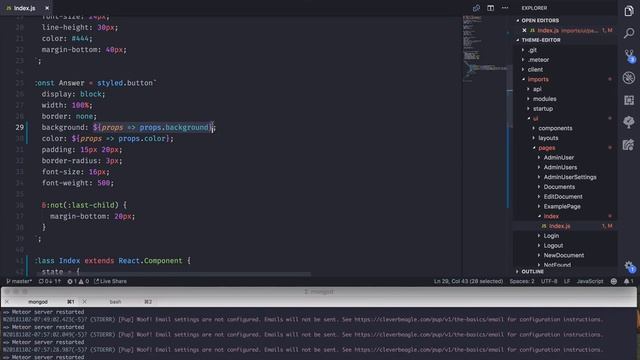Click the master branch indicator in status bar
Image resolution: width=640 pixels, height=360 pixels.
(19, 281)
